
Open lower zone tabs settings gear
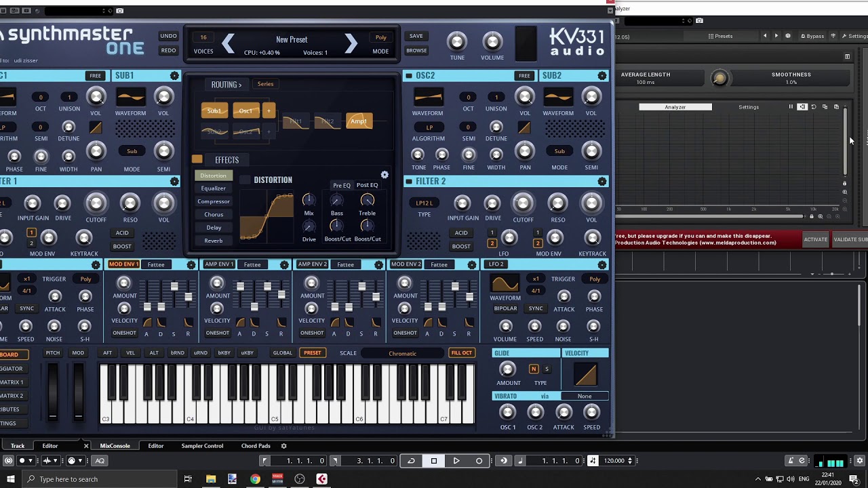283,446
